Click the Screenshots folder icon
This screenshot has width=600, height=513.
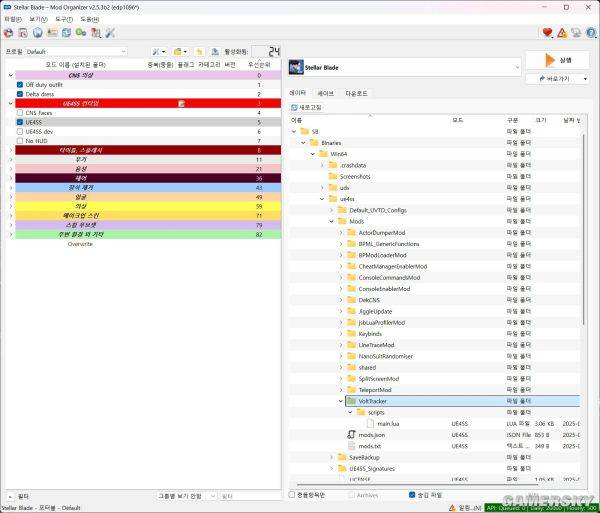[333, 176]
